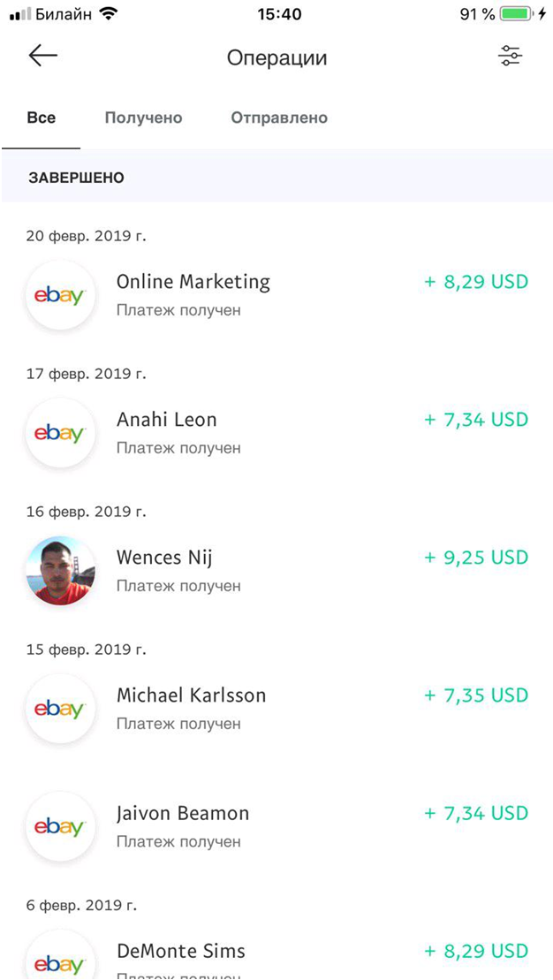Click the ebay icon for Jaivon Beamon
The image size is (553, 980).
59,827
